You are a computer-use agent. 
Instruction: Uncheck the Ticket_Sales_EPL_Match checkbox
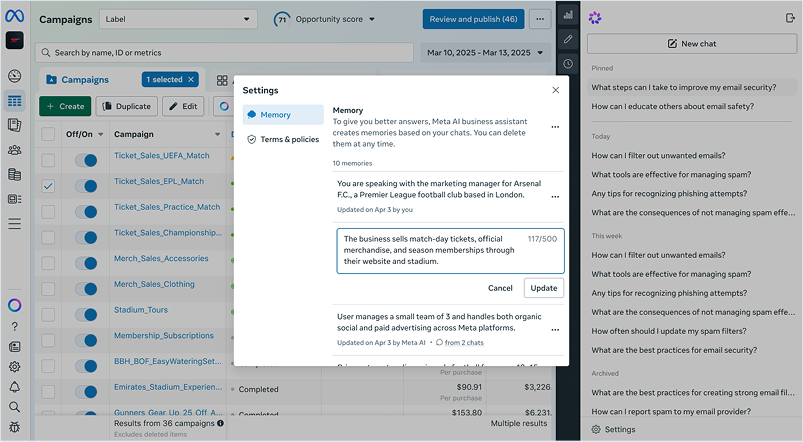click(48, 186)
